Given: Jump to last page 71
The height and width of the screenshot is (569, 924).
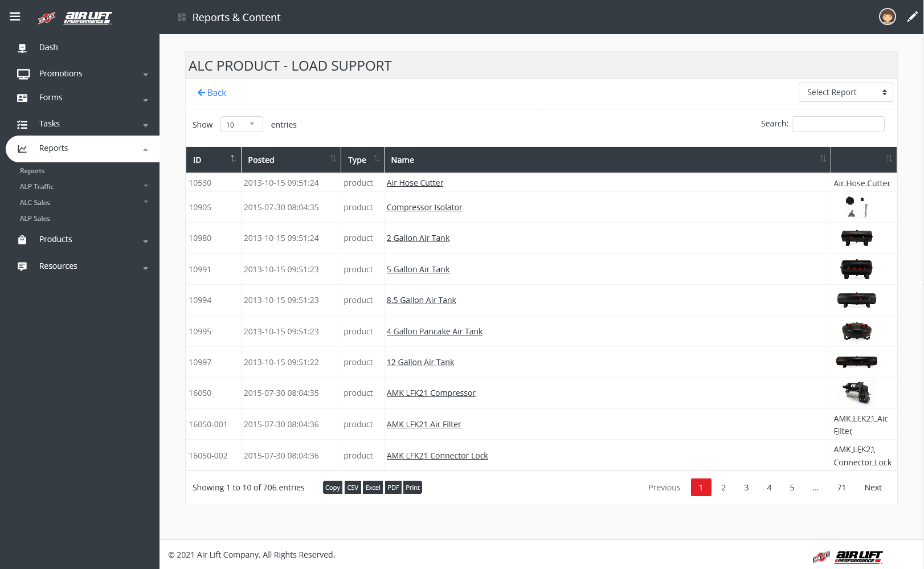Looking at the screenshot, I should [841, 488].
